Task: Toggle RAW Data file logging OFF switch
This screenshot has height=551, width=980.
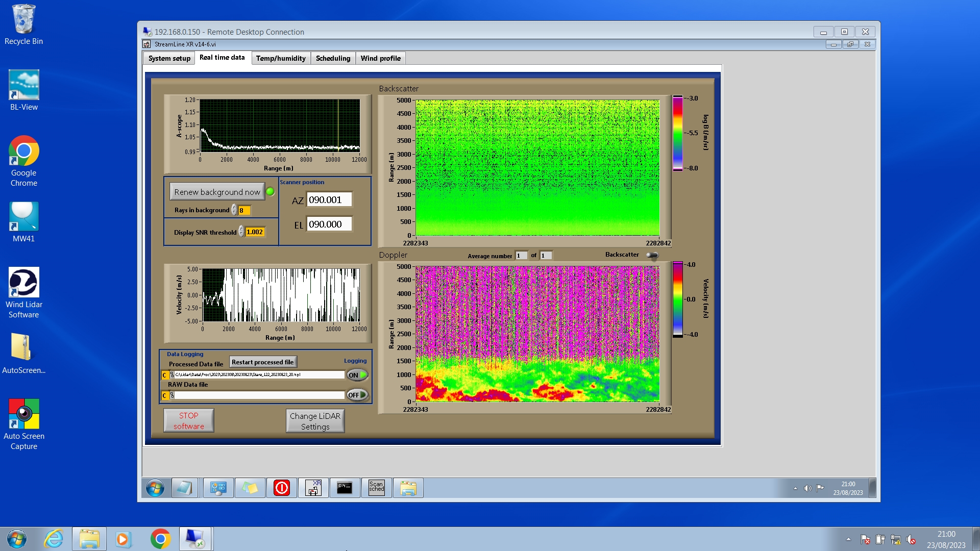Action: point(357,395)
